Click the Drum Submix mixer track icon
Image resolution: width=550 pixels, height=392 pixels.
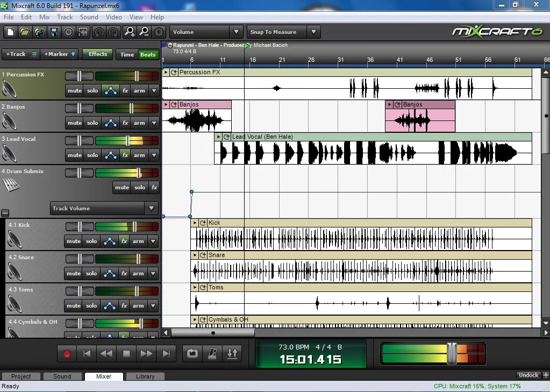11,185
